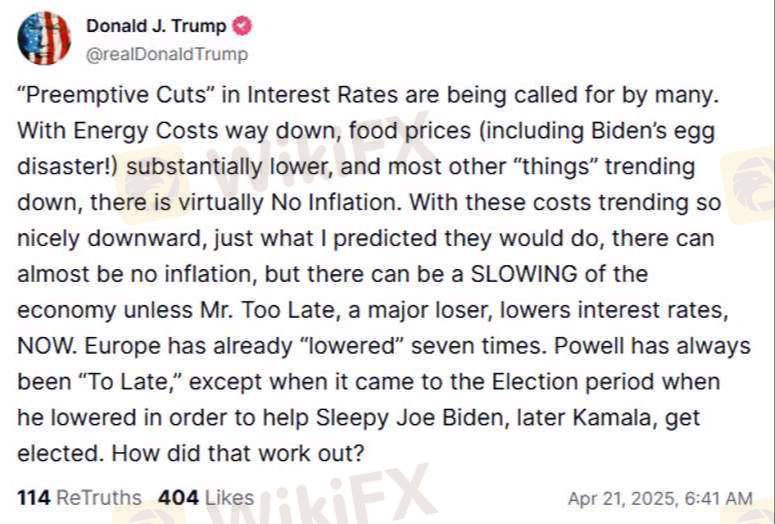775x524 pixels.
Task: Click the capitalized word NOW in the post
Action: (x=45, y=346)
